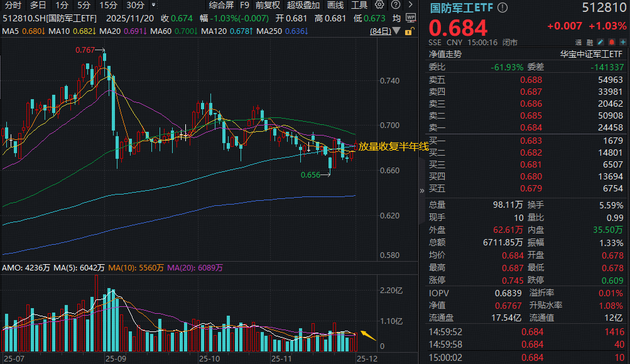Switch to 分时 intraday tab
Viewport: 630px width, 364px height.
point(11,5)
